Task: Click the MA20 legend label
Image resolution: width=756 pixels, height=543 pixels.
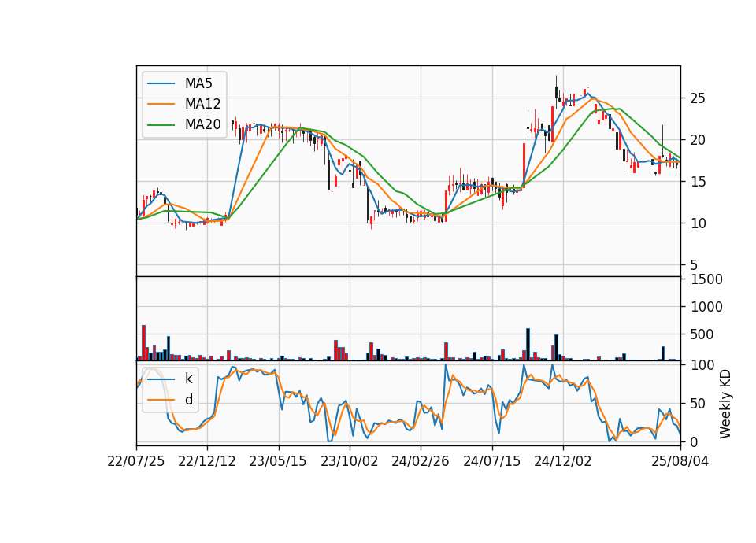Action: pos(202,125)
